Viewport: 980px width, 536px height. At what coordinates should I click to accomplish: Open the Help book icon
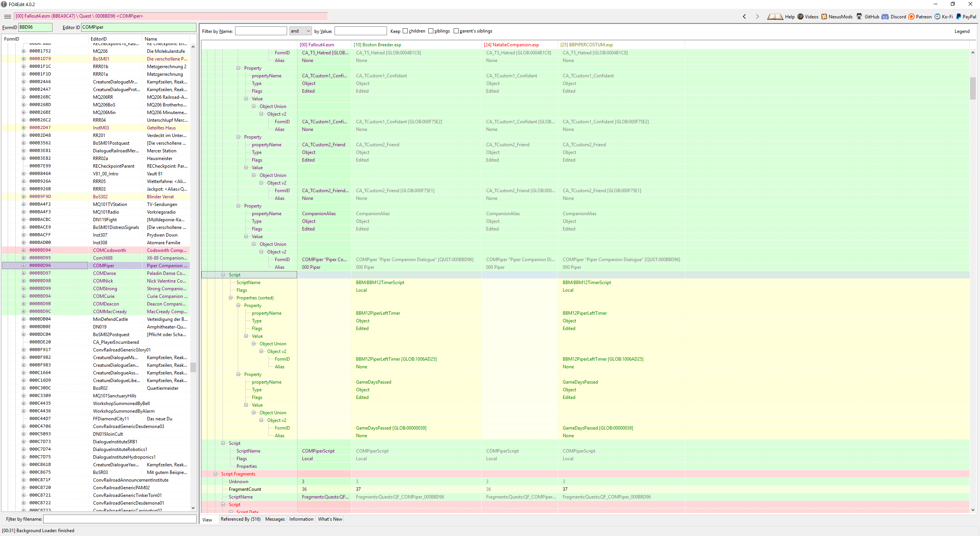775,16
